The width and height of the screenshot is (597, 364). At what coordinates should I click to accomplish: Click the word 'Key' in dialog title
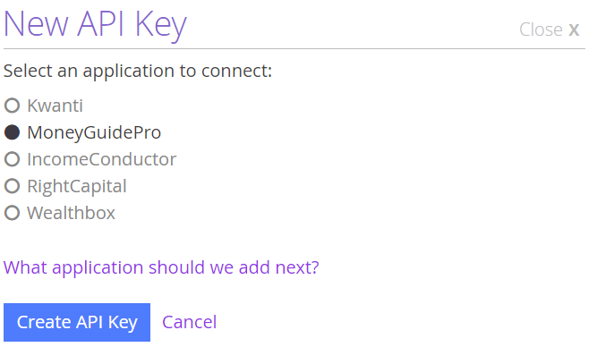pos(161,26)
